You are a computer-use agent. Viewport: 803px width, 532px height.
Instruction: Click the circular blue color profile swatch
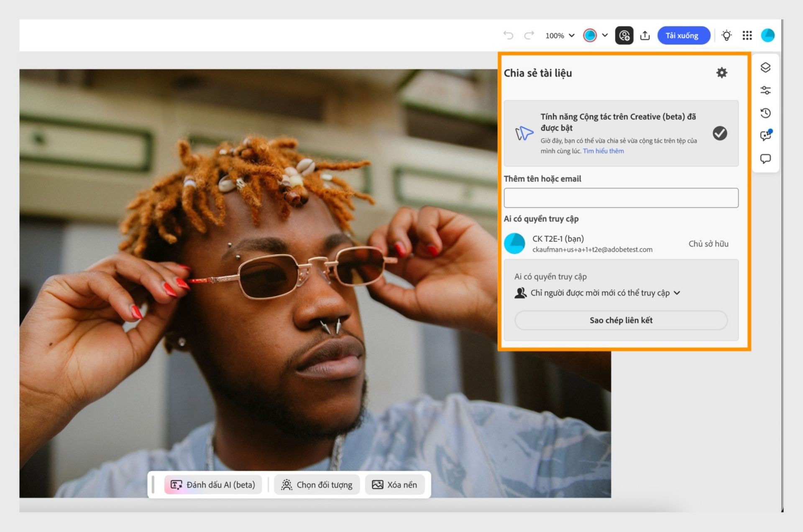click(590, 36)
